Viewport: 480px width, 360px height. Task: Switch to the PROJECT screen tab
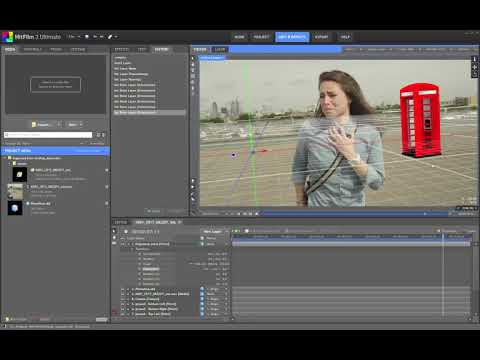[261, 37]
